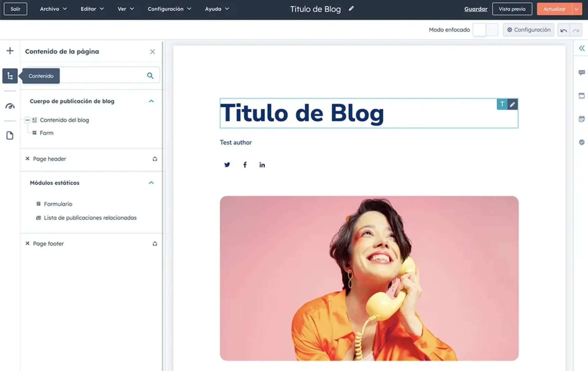
Task: Open the page document panel icon
Action: pos(10,135)
